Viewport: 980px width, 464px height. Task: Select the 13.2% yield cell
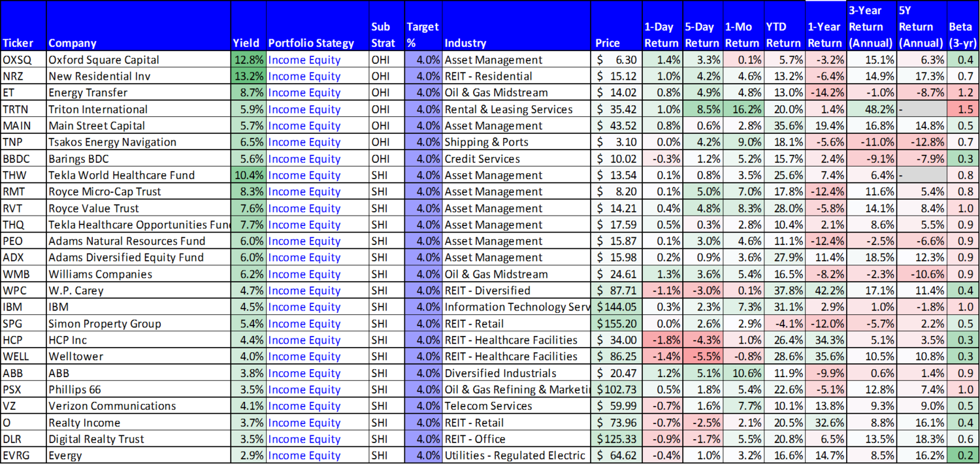[x=248, y=76]
